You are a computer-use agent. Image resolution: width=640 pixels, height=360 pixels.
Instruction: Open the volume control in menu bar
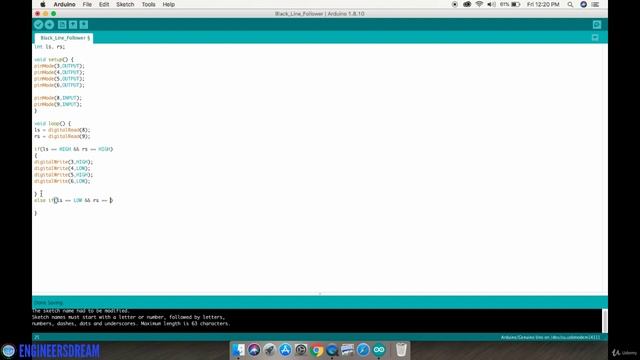click(491, 4)
